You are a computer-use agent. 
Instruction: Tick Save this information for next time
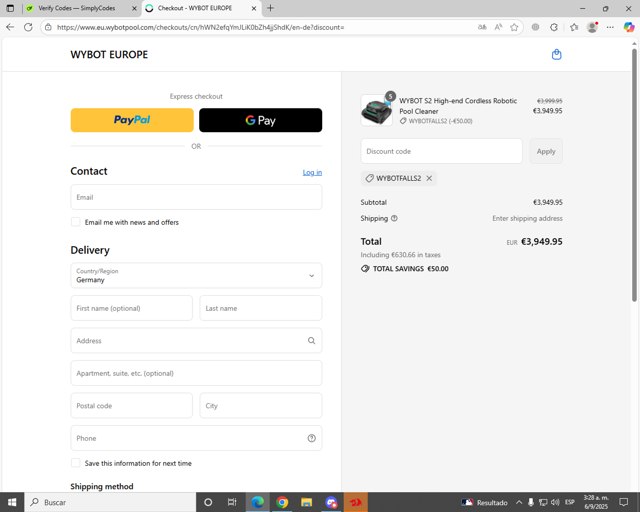click(x=76, y=463)
